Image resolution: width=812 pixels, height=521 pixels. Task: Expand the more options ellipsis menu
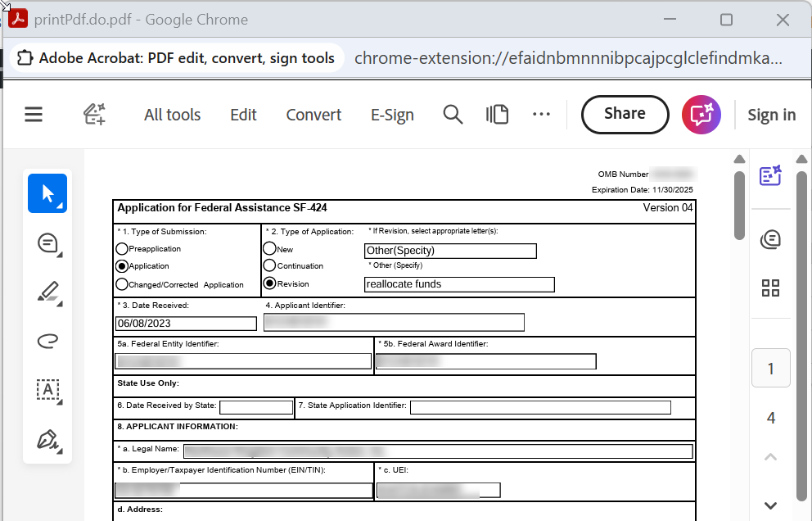[x=541, y=115]
